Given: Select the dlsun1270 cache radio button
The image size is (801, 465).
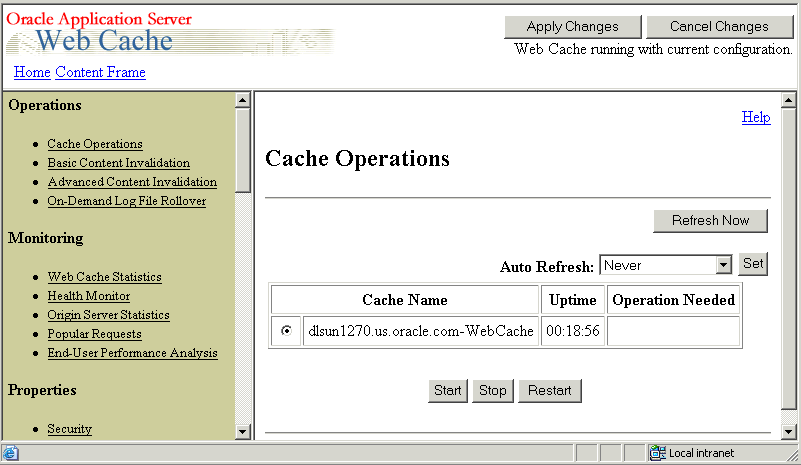Looking at the screenshot, I should point(286,331).
